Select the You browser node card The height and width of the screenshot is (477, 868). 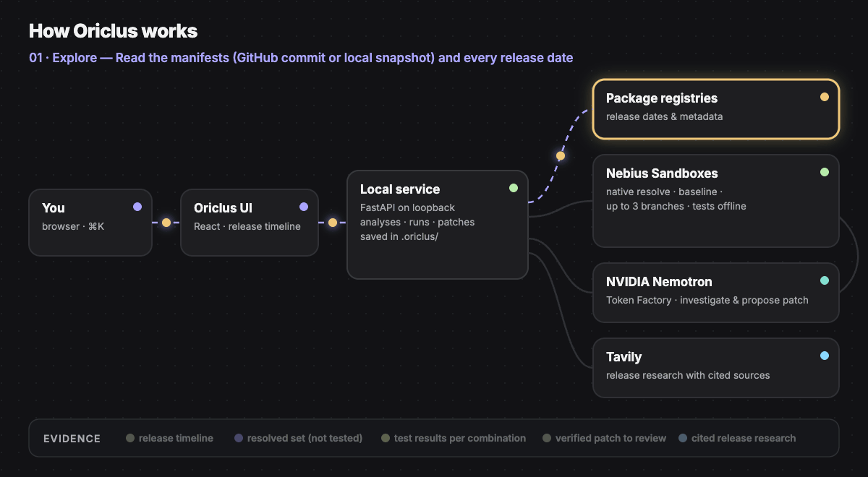pyautogui.click(x=90, y=223)
